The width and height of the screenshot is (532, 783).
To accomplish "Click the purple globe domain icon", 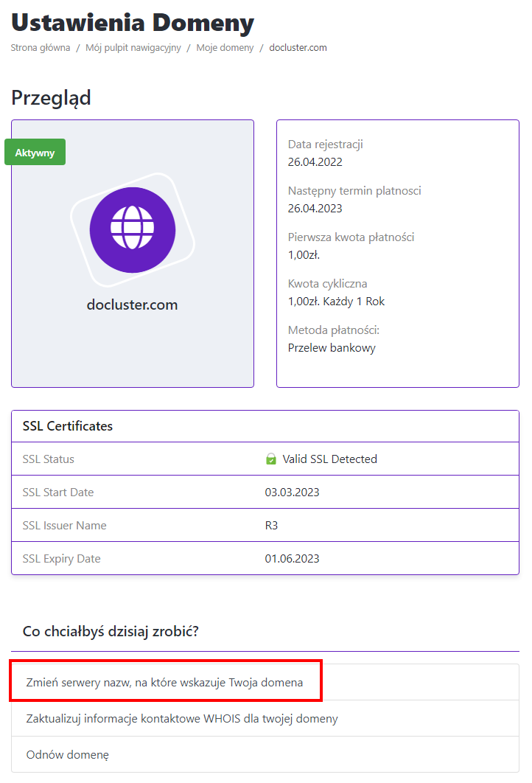I will tap(133, 229).
